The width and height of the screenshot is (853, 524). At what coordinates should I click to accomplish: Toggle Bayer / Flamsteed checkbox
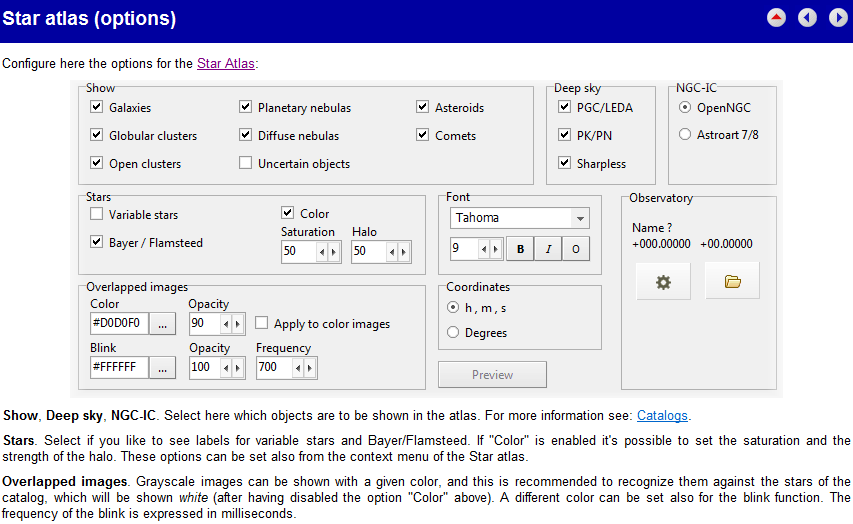pos(96,242)
